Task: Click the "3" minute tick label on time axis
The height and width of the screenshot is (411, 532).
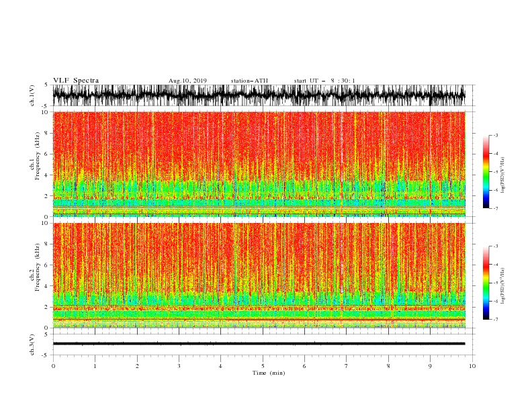Action: (179, 366)
